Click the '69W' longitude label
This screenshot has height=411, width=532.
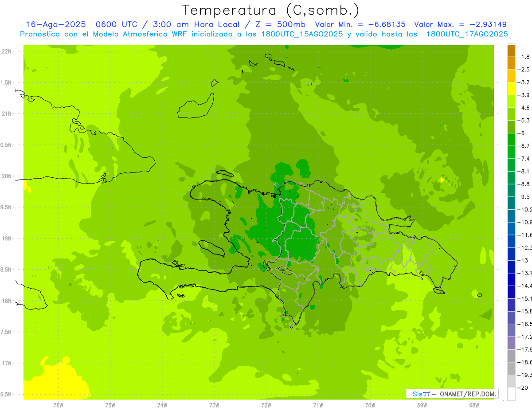pos(422,405)
